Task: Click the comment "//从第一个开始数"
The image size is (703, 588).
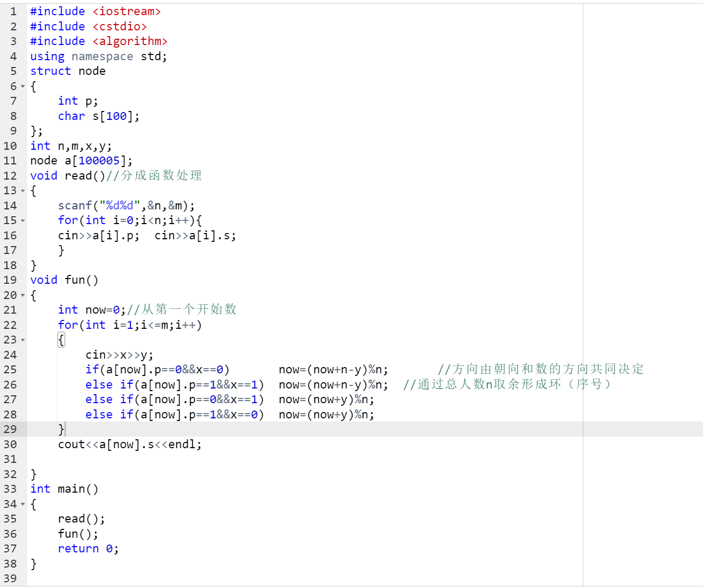Action: [x=182, y=310]
